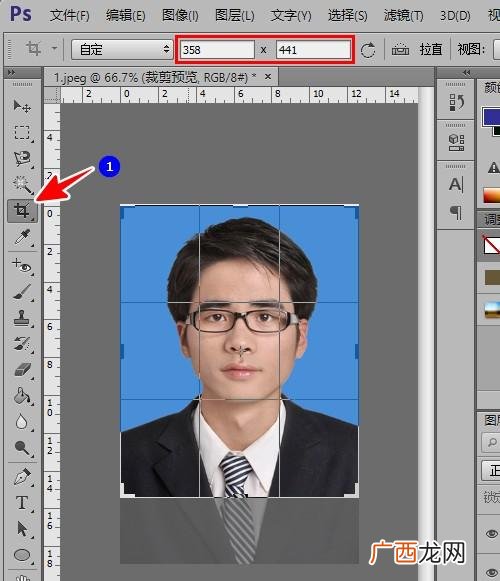This screenshot has width=500, height=581.
Task: Click the orange gradient swatch
Action: [x=492, y=195]
